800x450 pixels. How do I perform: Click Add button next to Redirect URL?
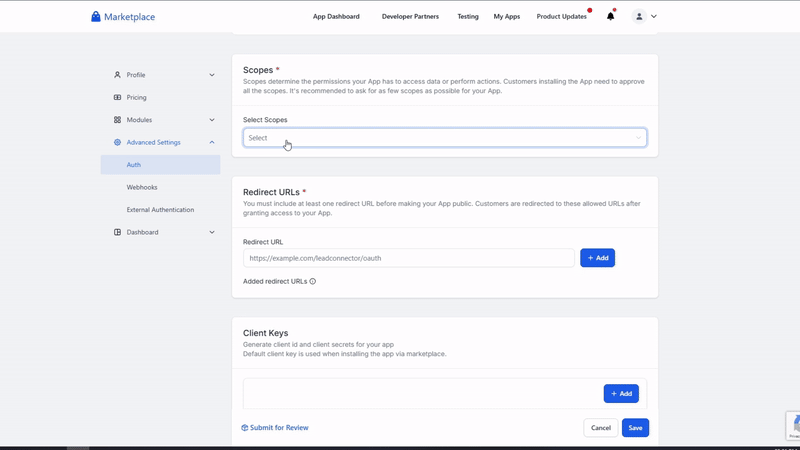pos(597,258)
